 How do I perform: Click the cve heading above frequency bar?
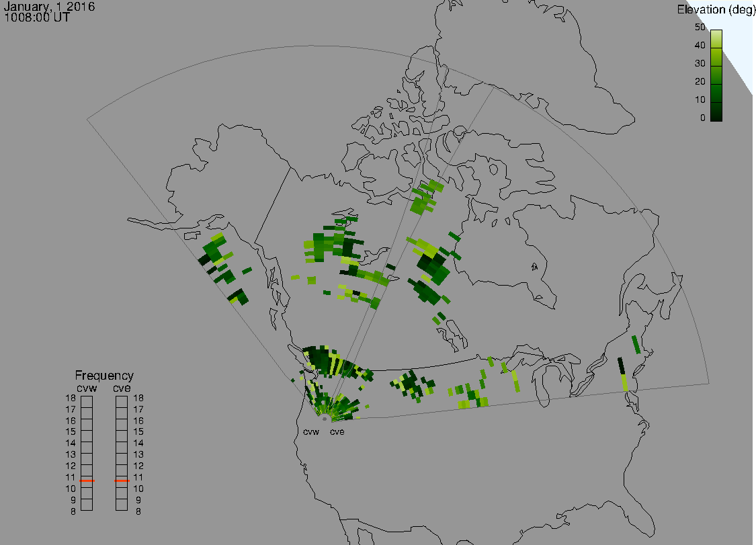[x=122, y=388]
